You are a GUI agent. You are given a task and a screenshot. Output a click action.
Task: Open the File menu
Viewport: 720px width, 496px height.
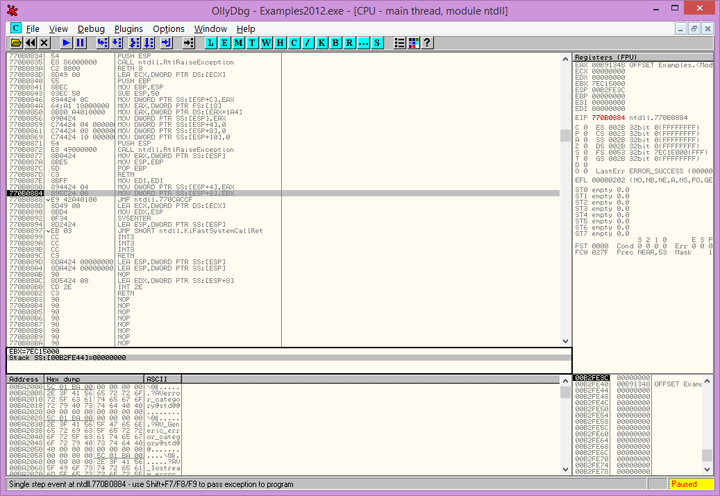click(x=33, y=29)
